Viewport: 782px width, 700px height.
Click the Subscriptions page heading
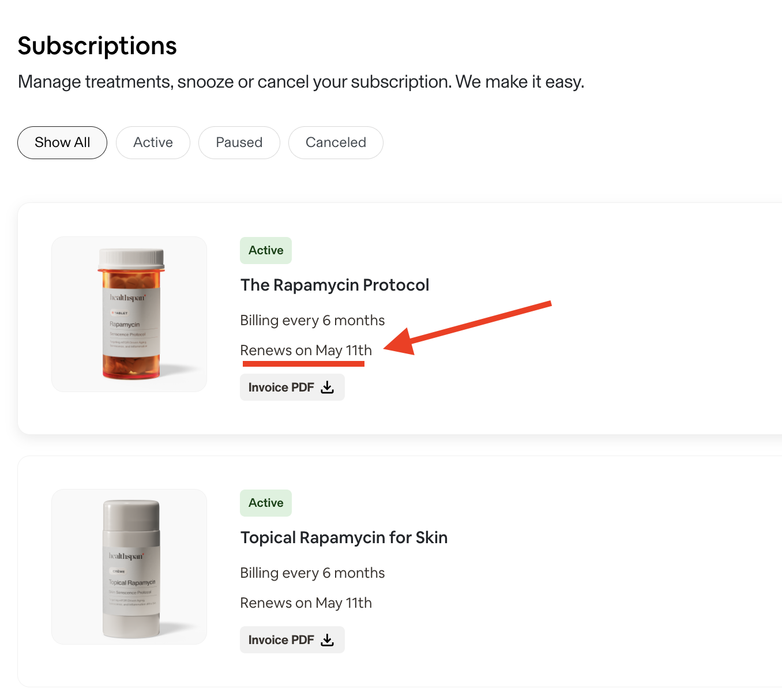[97, 46]
